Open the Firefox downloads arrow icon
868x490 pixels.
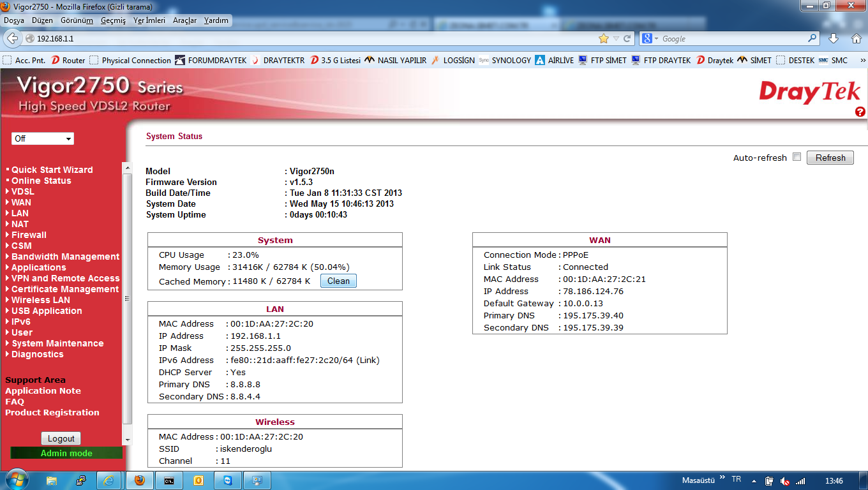tap(834, 39)
